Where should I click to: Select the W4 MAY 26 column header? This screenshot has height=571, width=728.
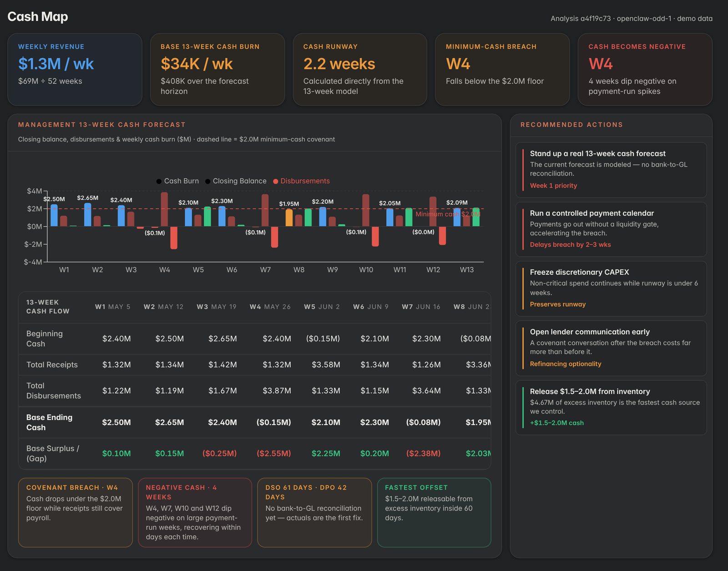[x=270, y=307]
